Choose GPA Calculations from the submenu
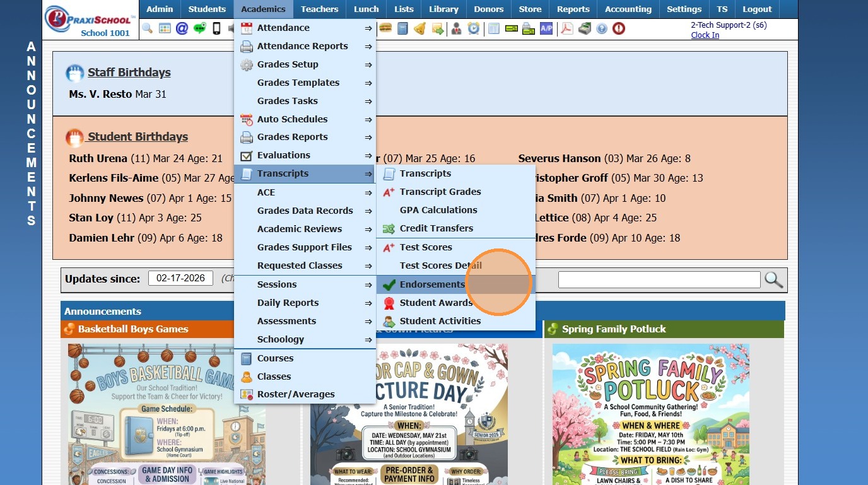868x485 pixels. (456, 210)
